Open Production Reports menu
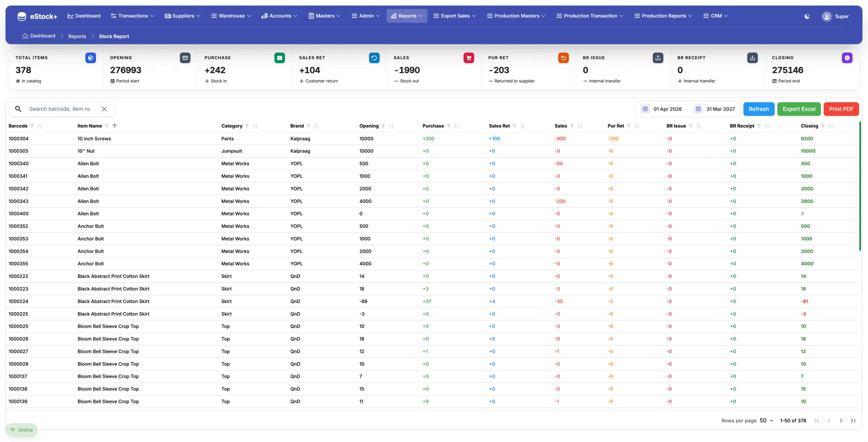 (663, 16)
